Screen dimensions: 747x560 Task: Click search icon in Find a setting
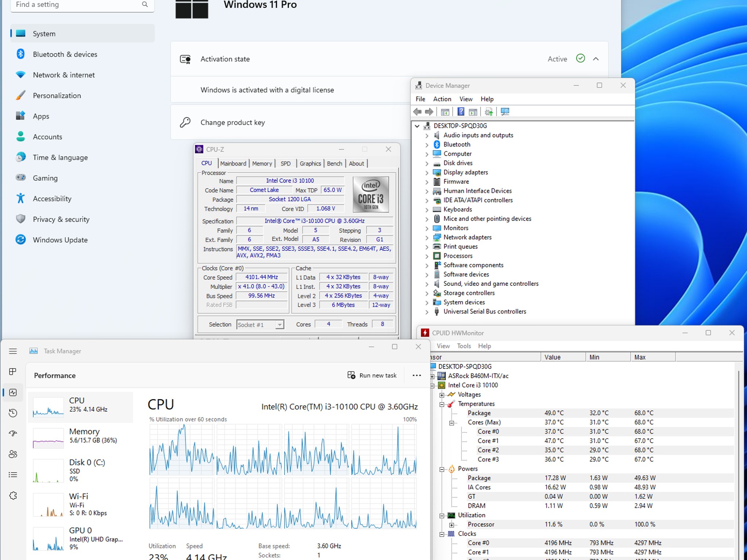tap(145, 4)
